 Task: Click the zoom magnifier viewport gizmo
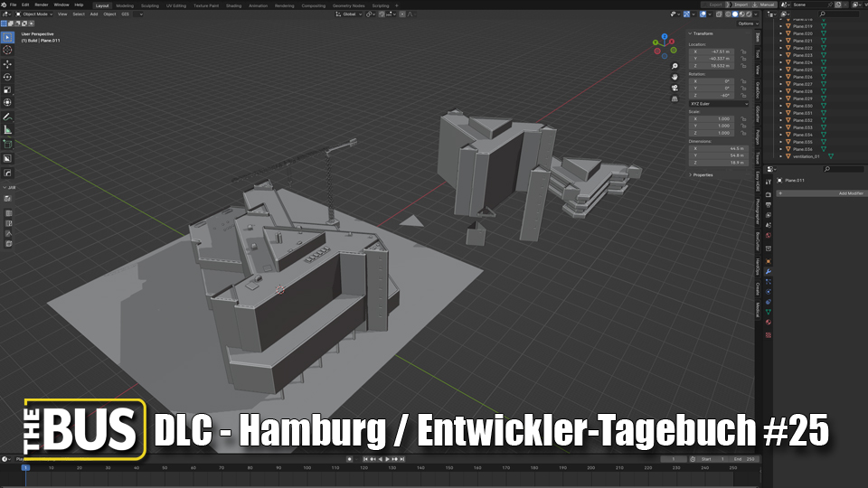[x=675, y=66]
